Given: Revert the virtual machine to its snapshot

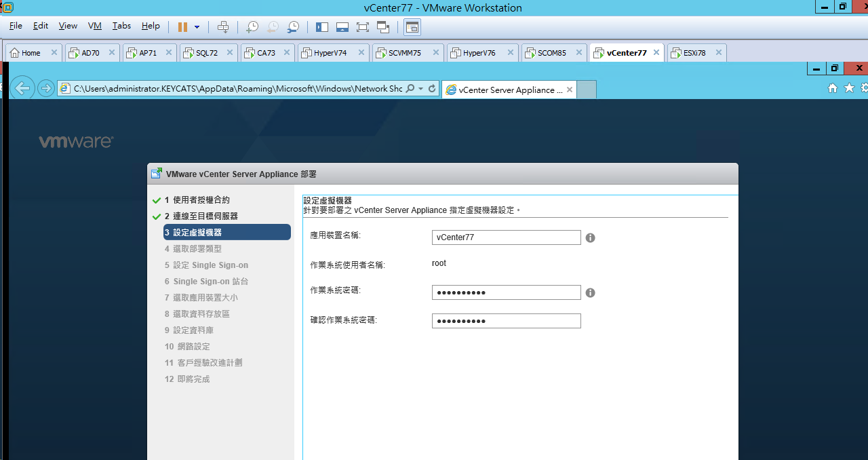Looking at the screenshot, I should point(272,27).
